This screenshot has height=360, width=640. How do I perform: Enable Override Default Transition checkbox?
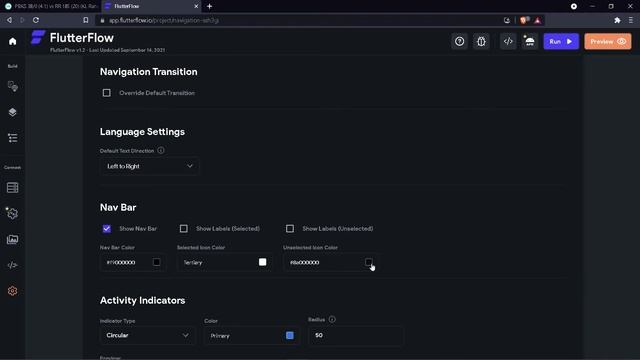tap(107, 93)
